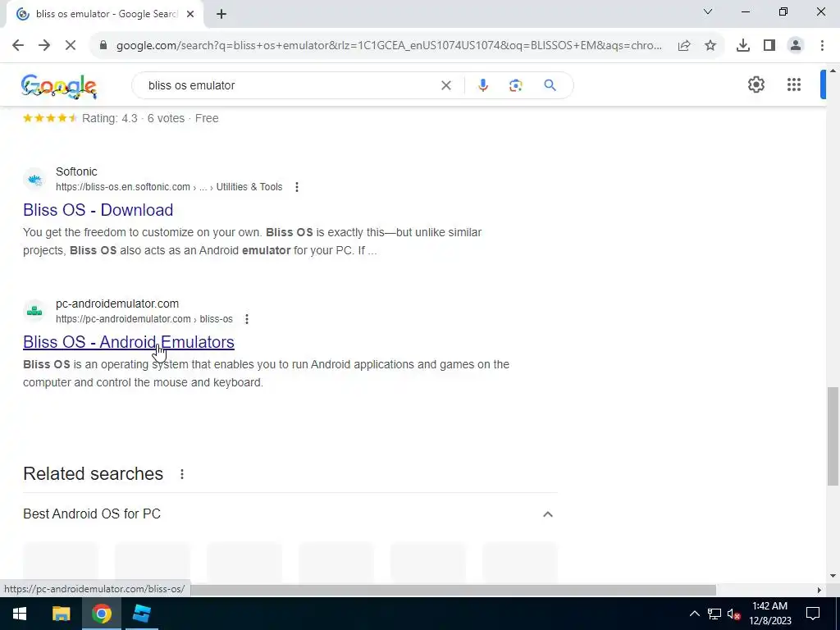
Task: Open pc-androidemulator result options menu
Action: point(246,319)
